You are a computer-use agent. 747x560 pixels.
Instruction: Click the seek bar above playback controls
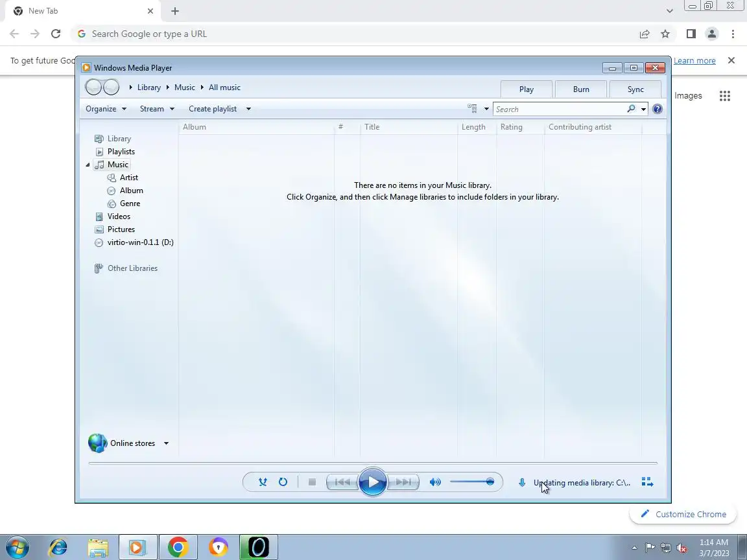pos(373,463)
